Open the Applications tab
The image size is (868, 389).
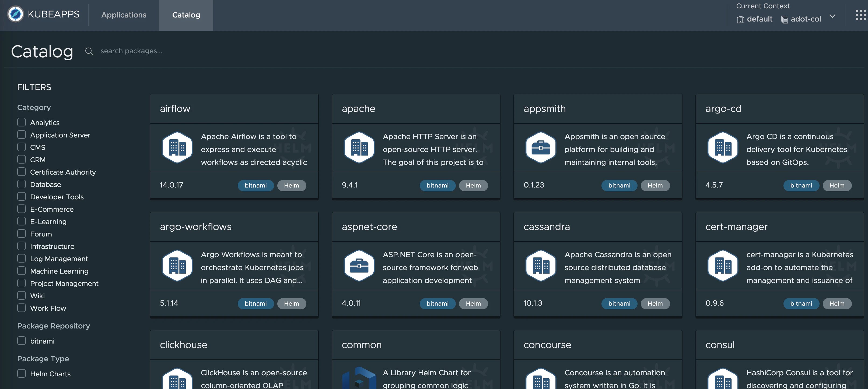pyautogui.click(x=124, y=15)
